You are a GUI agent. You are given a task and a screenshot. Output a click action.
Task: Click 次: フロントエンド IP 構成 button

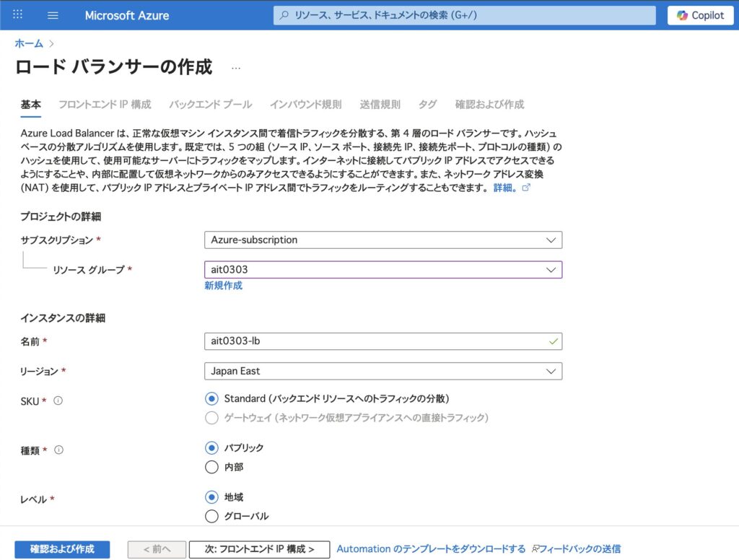259,549
